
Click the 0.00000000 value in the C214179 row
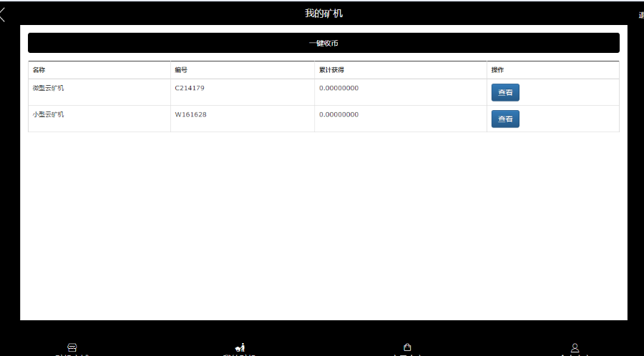click(339, 88)
